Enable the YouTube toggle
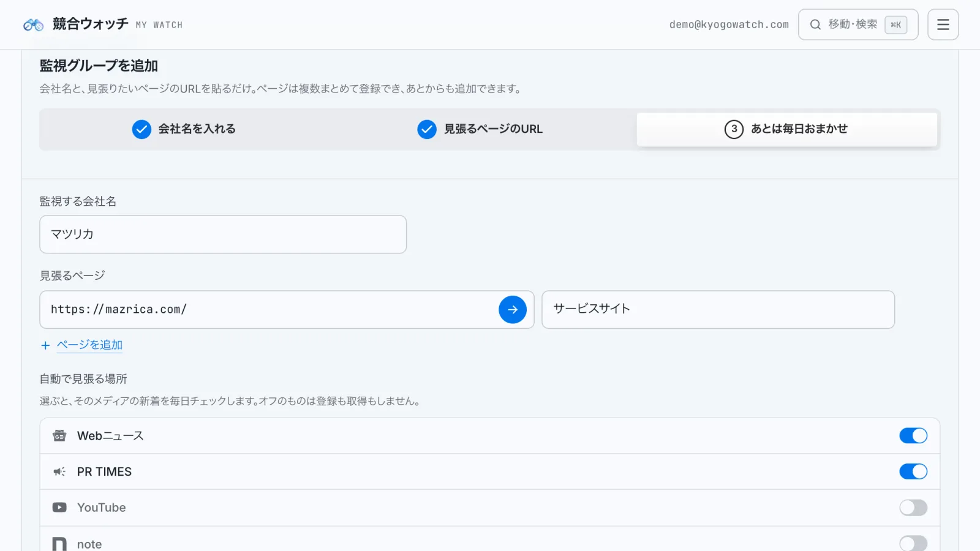 coord(913,508)
